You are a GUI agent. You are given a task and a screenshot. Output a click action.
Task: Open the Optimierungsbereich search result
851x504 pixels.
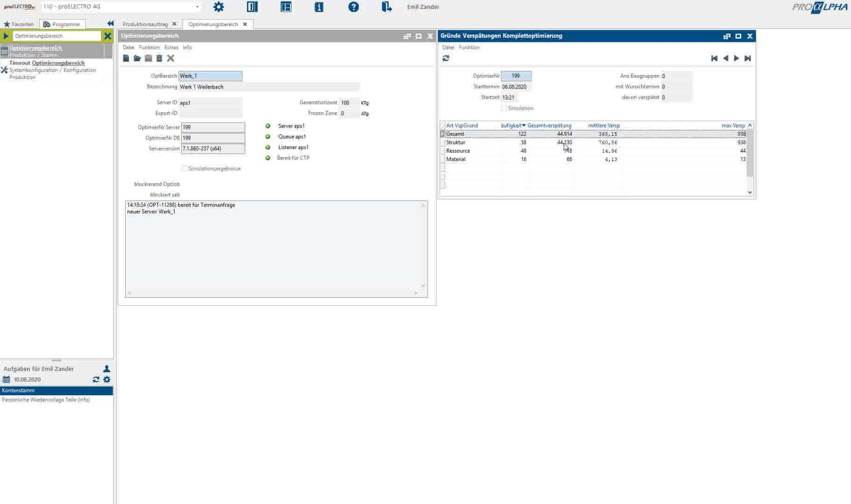click(56, 51)
